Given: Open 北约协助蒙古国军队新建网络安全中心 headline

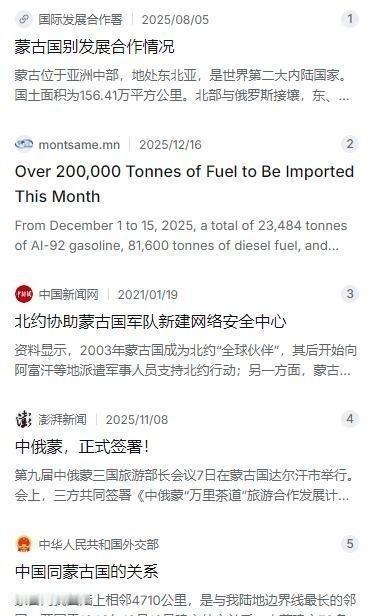Looking at the screenshot, I should pos(150,322).
